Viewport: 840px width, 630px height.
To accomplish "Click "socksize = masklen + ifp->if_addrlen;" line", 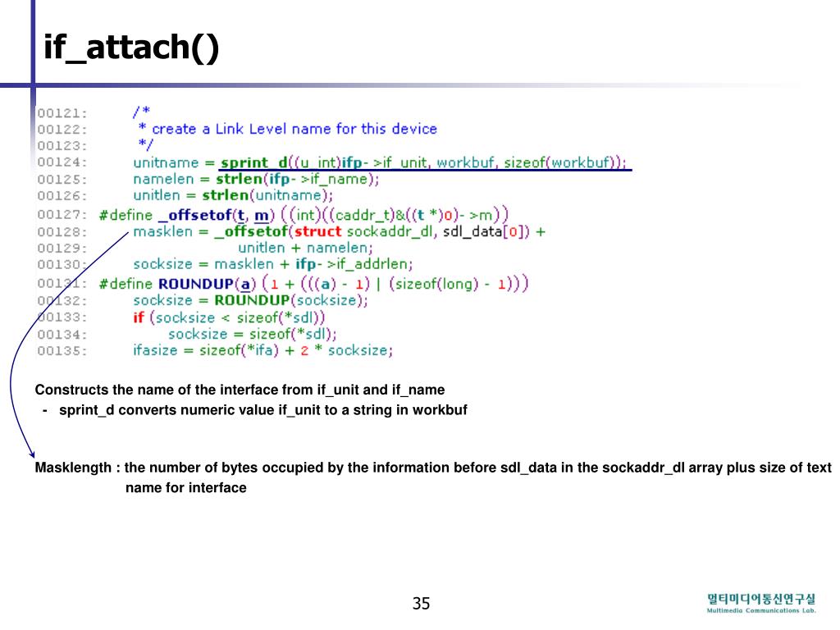I will (x=272, y=264).
